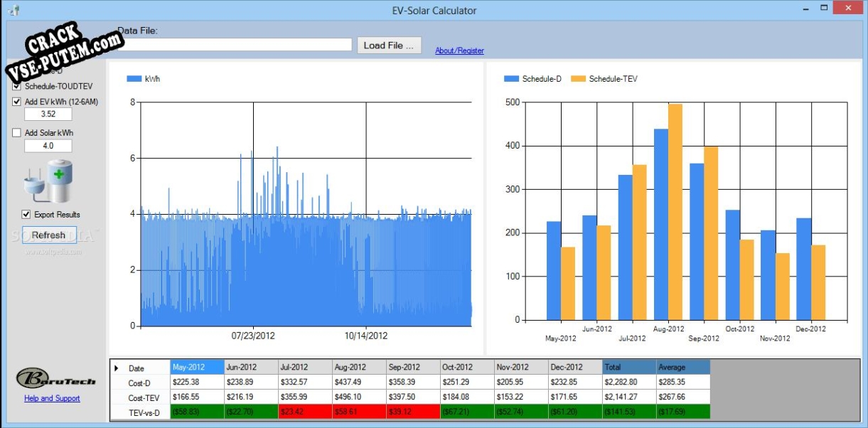This screenshot has height=428, width=868.
Task: Click the Solar kWh value field 4.0
Action: 48,146
